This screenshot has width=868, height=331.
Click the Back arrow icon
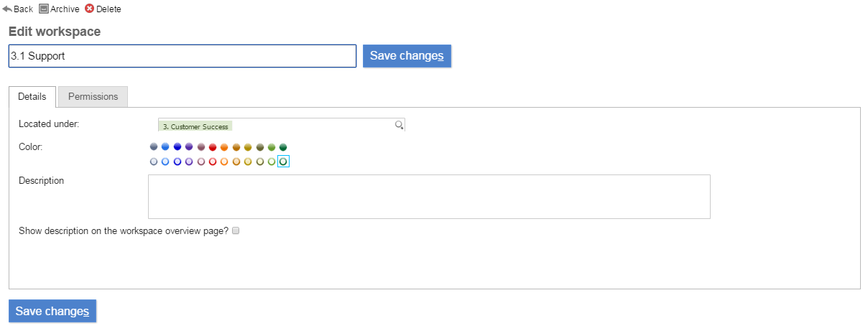point(8,9)
